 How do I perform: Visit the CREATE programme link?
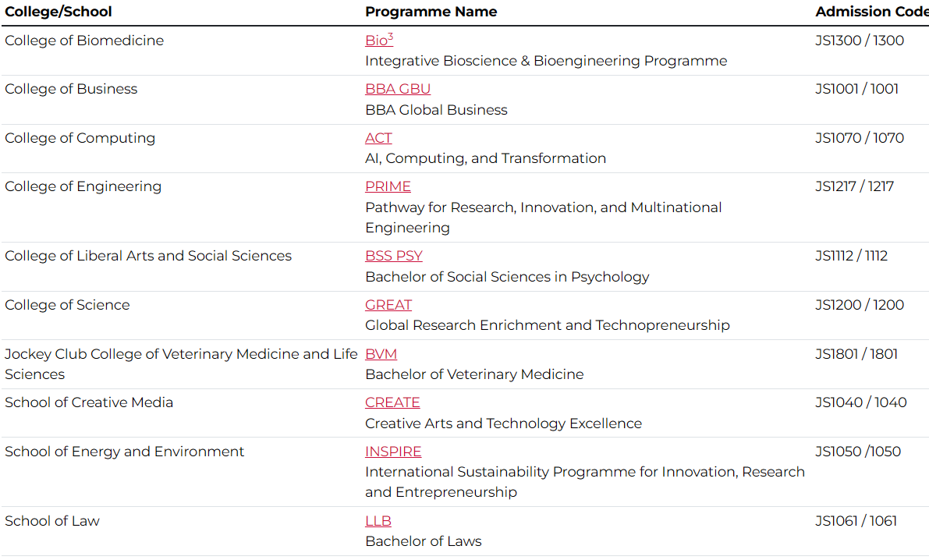coord(392,402)
